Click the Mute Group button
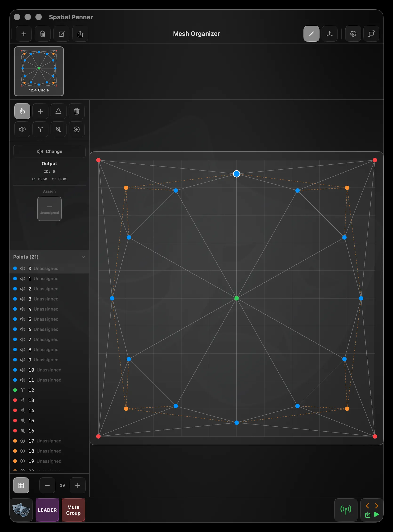The height and width of the screenshot is (532, 393). [73, 510]
